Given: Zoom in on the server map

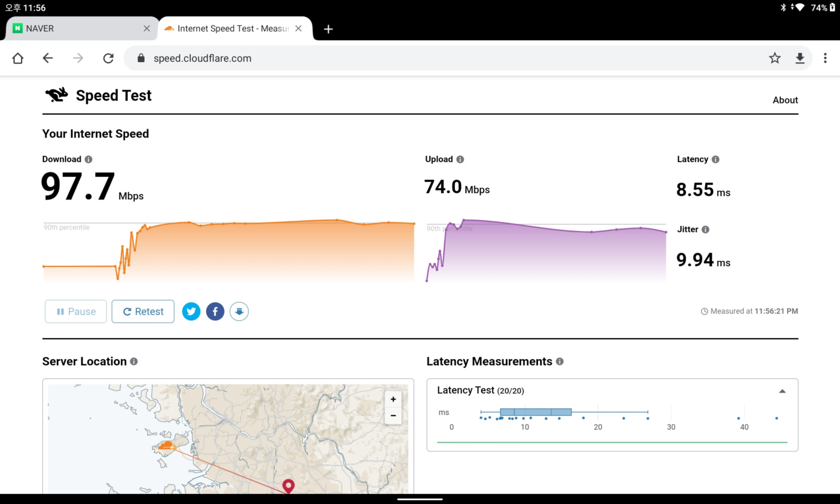Looking at the screenshot, I should [x=393, y=399].
